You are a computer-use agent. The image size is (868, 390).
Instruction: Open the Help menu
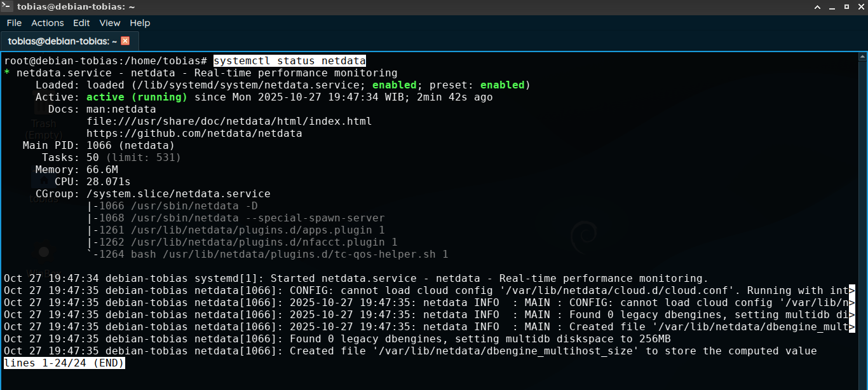tap(140, 23)
